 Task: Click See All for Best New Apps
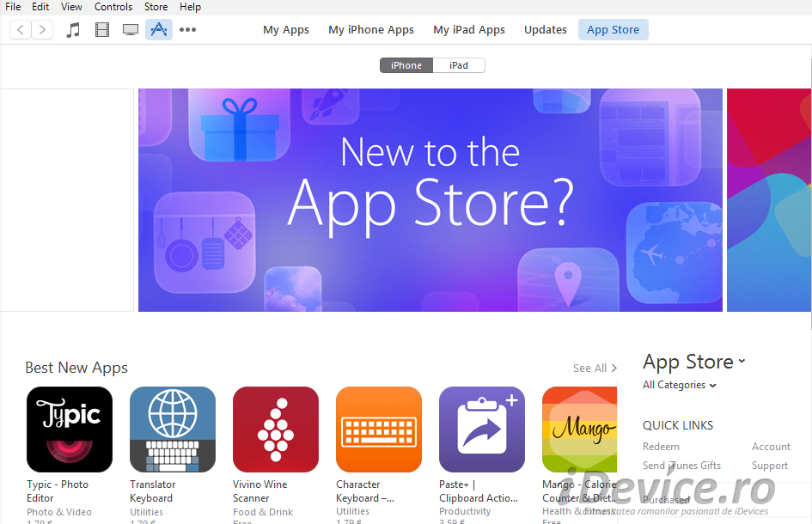(595, 369)
